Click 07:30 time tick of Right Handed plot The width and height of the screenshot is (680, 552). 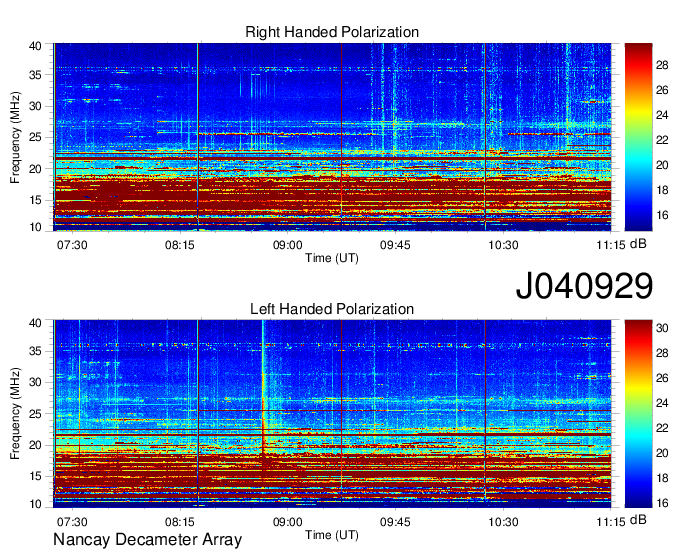(x=72, y=245)
